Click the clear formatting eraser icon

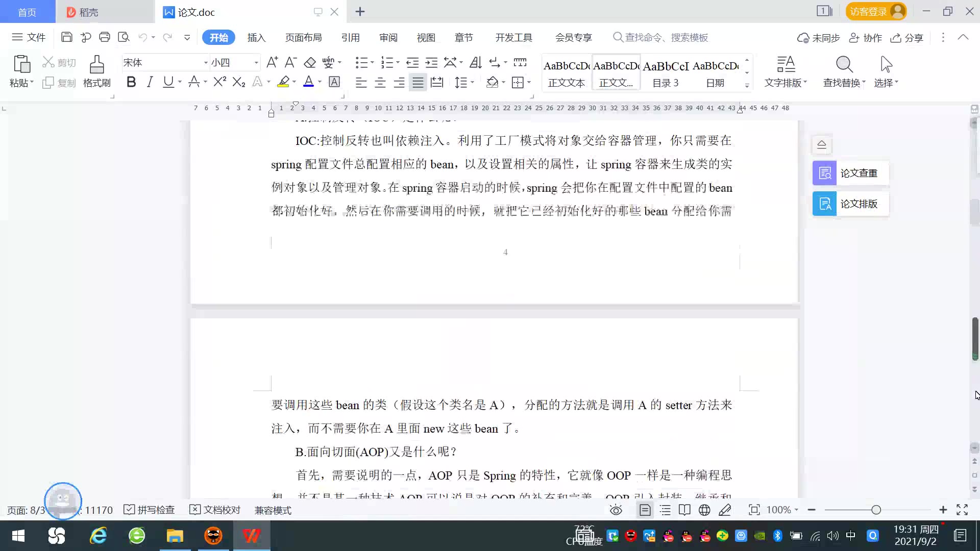[x=310, y=63]
